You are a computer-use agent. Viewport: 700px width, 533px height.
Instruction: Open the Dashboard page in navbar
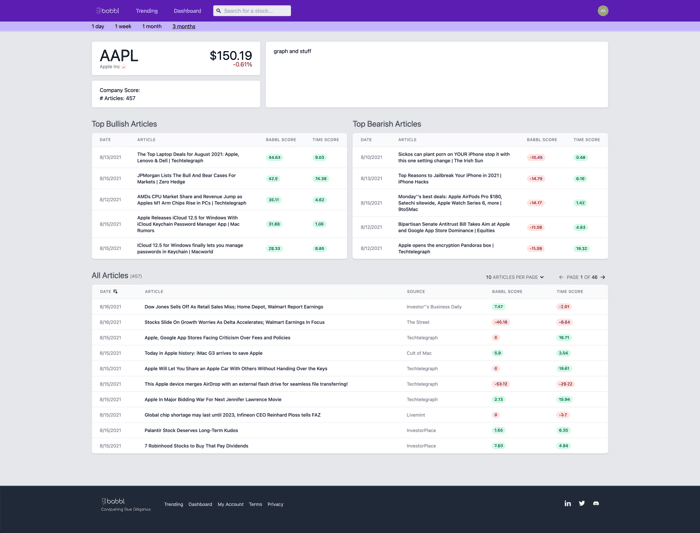click(188, 11)
